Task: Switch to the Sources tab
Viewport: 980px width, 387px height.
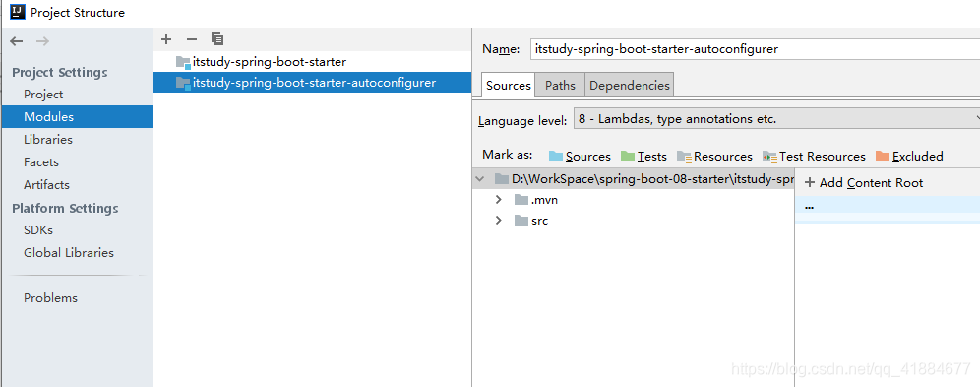Action: click(x=508, y=85)
